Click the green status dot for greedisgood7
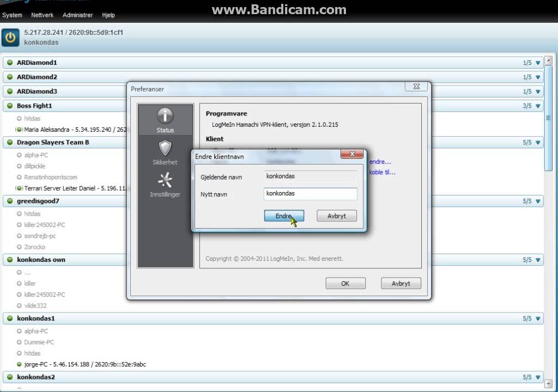558x392 pixels. [10, 201]
